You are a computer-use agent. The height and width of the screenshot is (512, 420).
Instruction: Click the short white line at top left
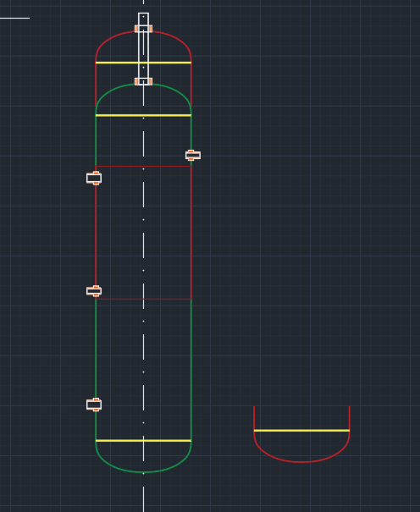(14, 18)
